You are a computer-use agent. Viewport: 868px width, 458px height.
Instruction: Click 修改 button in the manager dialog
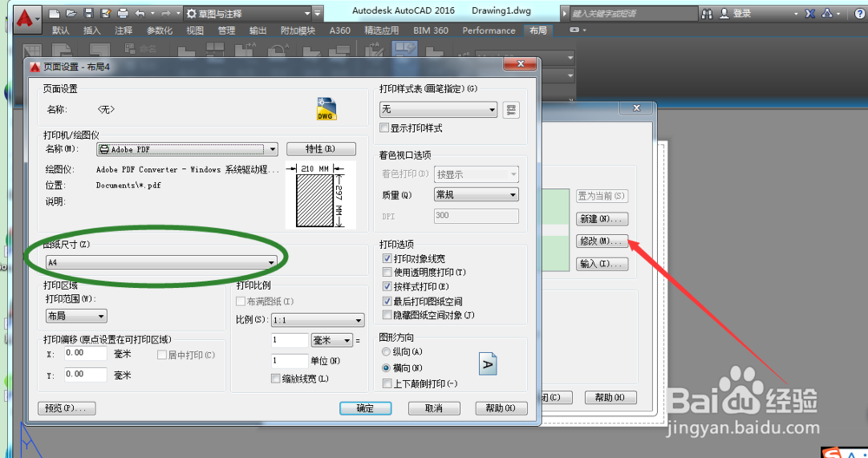point(602,241)
